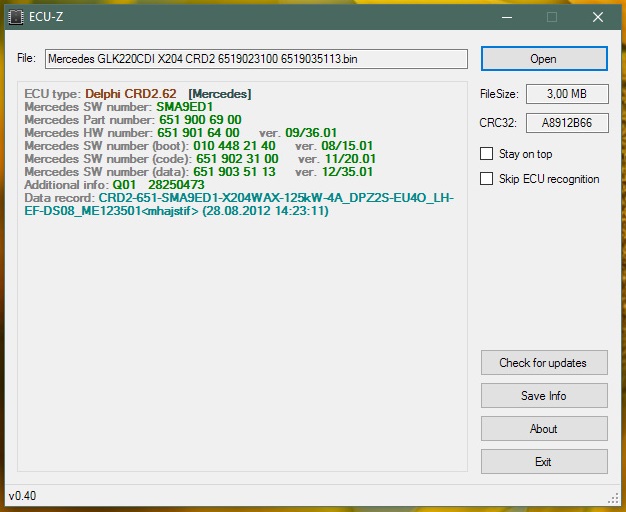Click the data SW number 651 903 51 13
This screenshot has height=512, width=626.
coord(234,172)
